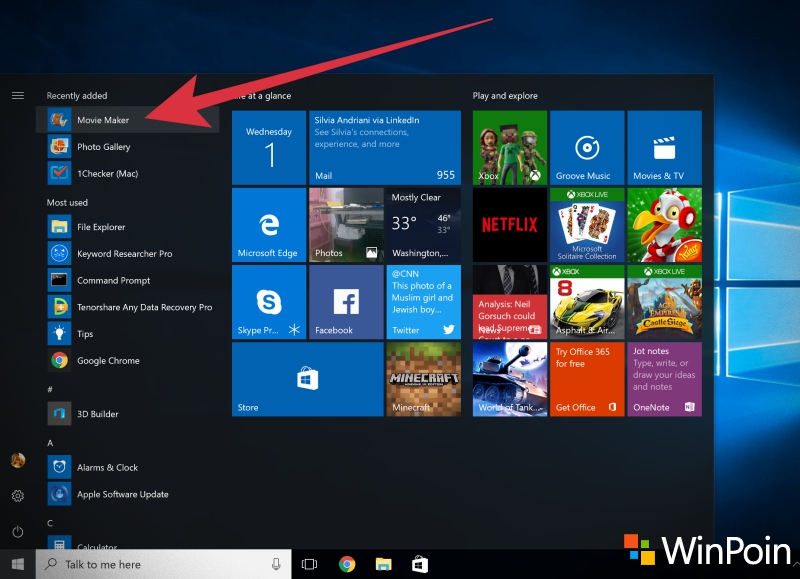Click the 'A' alphabet section header
This screenshot has height=579, width=800.
(50, 443)
